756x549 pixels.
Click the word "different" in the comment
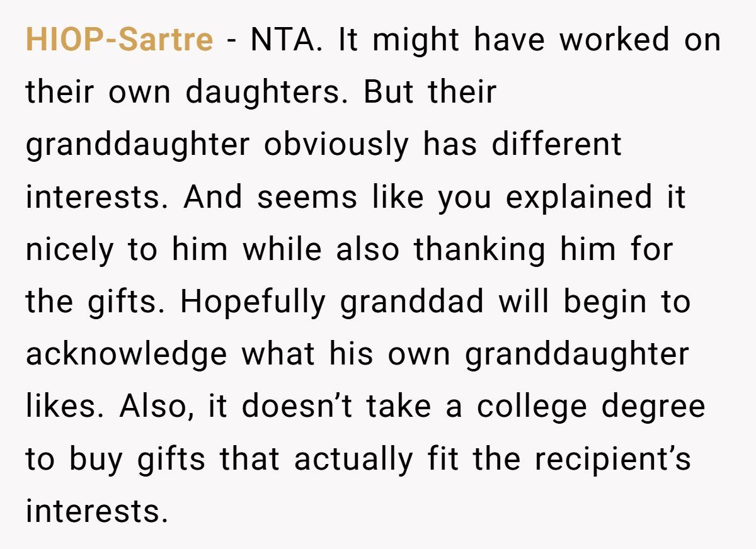pyautogui.click(x=556, y=145)
